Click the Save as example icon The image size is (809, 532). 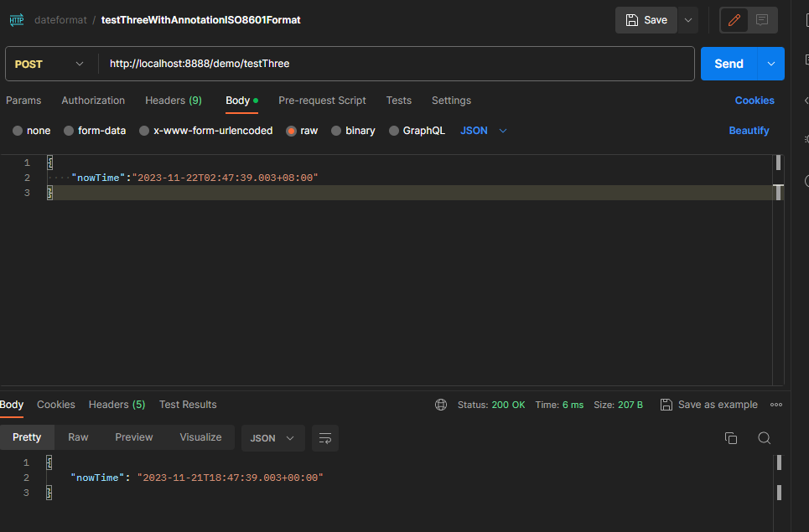coord(666,405)
